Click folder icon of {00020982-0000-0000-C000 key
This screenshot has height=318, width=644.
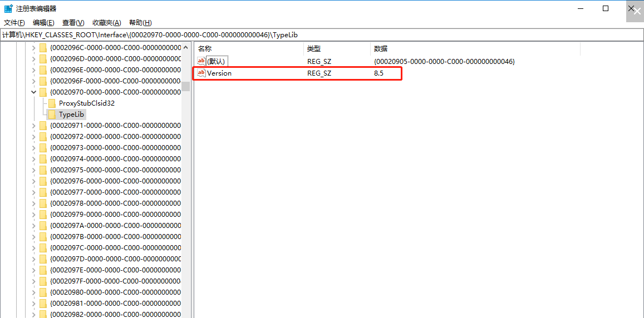[x=43, y=315]
